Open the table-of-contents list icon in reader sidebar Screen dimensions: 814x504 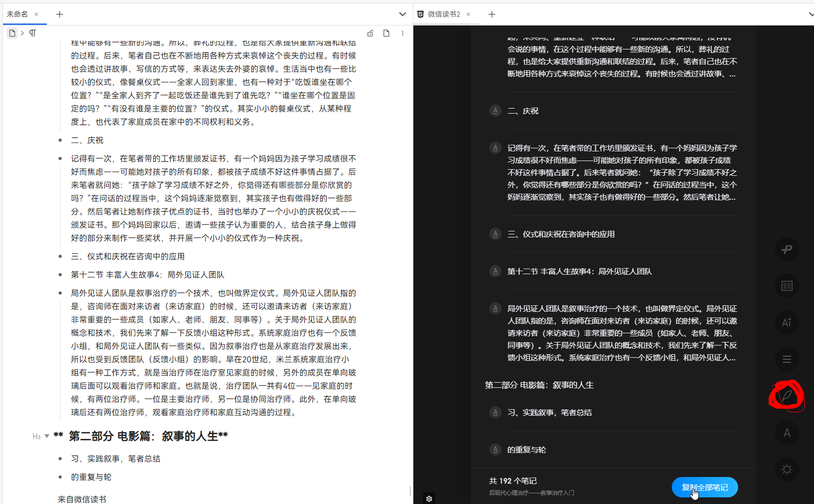[786, 359]
